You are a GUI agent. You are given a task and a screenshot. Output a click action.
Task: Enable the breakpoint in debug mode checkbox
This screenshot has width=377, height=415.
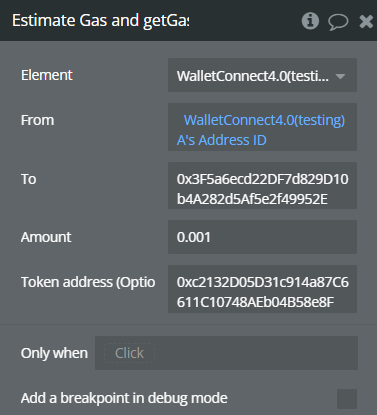point(347,399)
